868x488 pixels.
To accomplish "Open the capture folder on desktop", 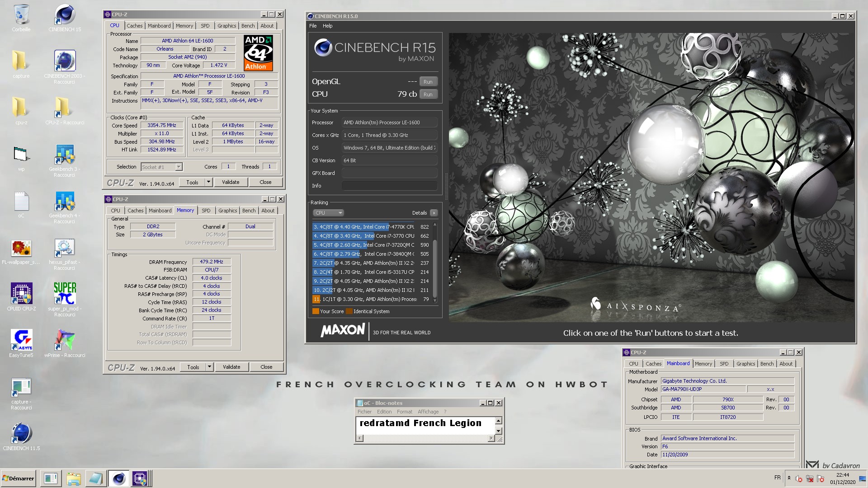I will coord(21,64).
